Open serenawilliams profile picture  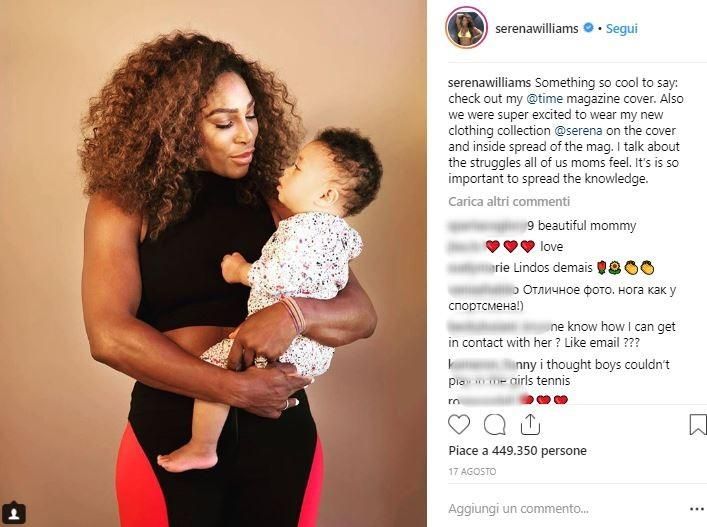[x=466, y=27]
